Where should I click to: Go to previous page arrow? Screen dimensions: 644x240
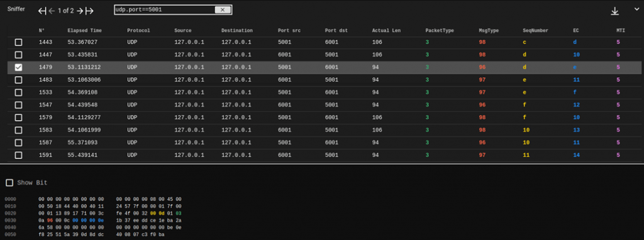click(52, 11)
